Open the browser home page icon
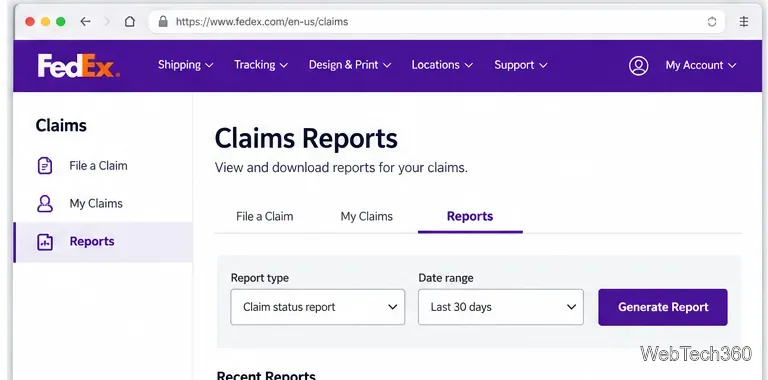The height and width of the screenshot is (380, 768). [x=129, y=22]
